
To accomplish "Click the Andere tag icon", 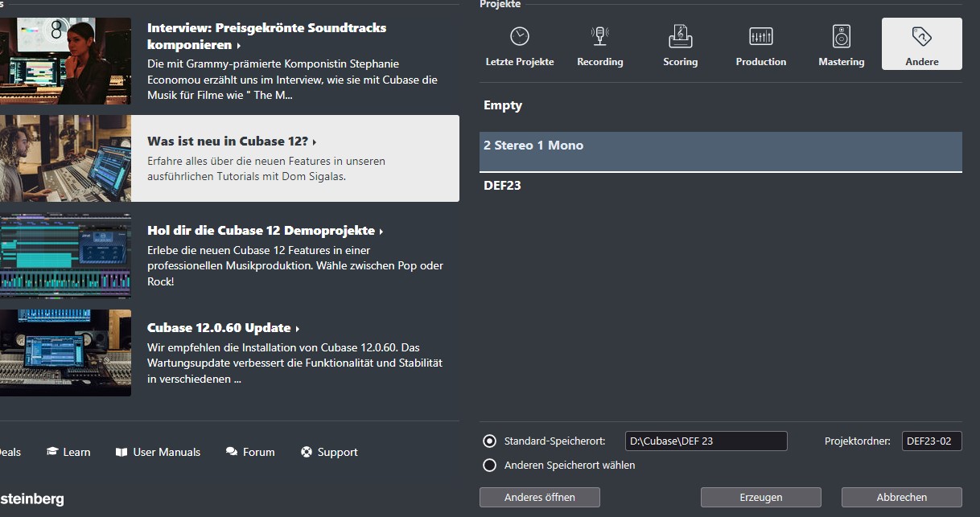I will point(922,36).
